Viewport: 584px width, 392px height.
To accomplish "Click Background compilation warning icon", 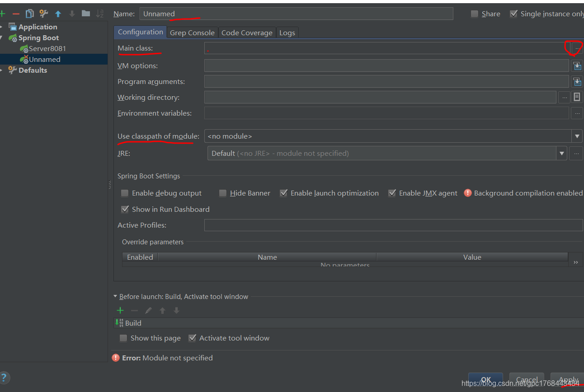I will coord(467,193).
